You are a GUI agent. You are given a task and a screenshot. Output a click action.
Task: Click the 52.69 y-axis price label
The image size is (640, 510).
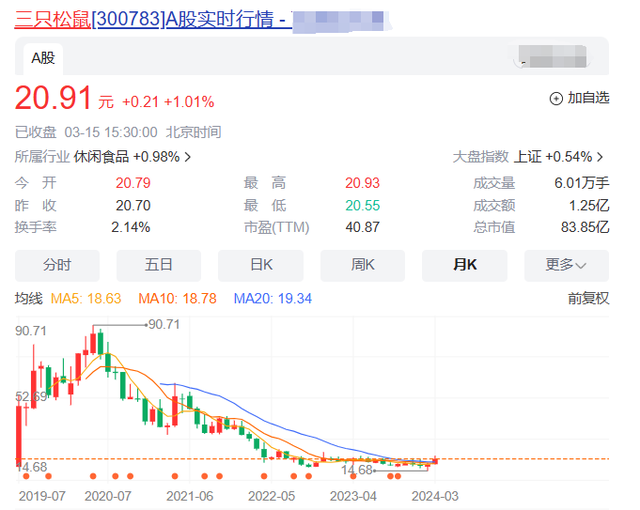[x=31, y=397]
